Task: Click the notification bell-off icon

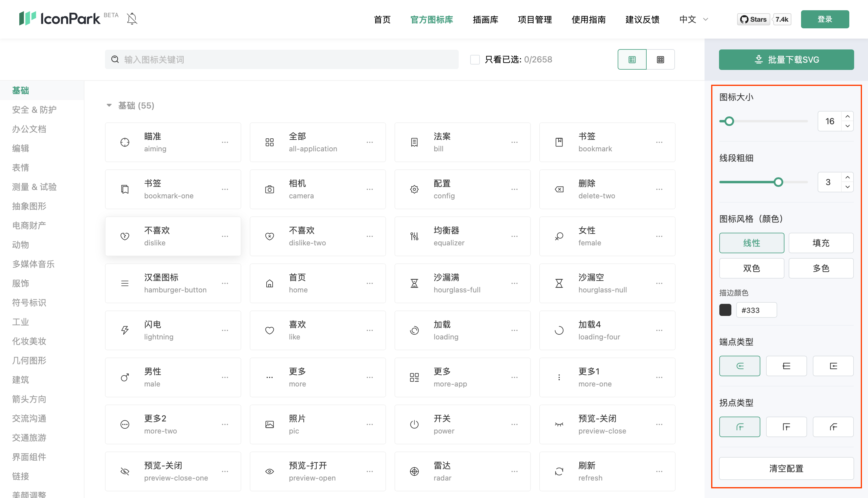Action: pyautogui.click(x=132, y=18)
